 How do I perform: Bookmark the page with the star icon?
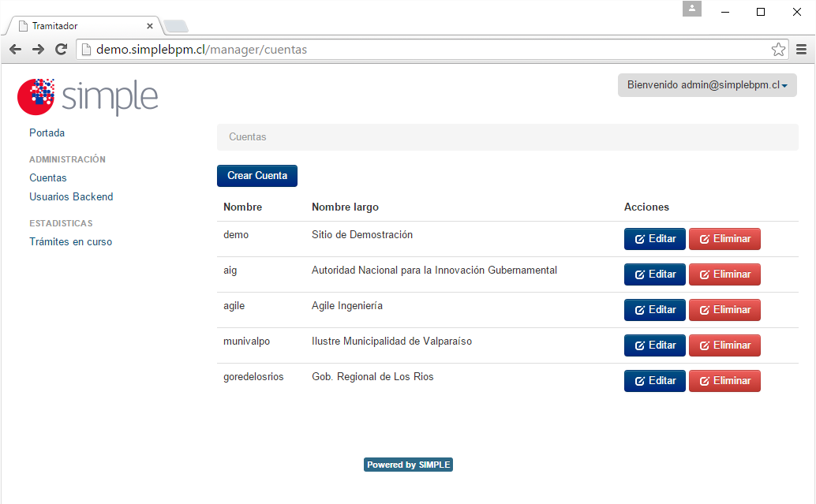778,50
